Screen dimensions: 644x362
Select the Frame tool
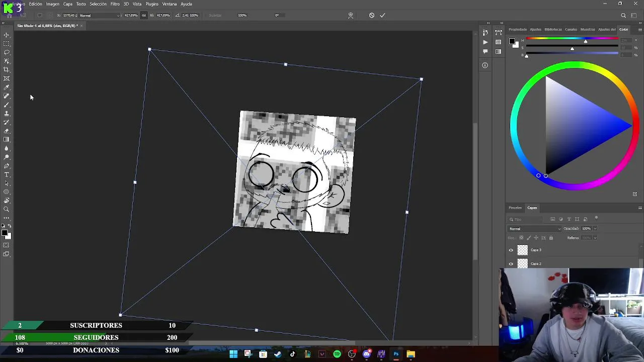(x=7, y=78)
